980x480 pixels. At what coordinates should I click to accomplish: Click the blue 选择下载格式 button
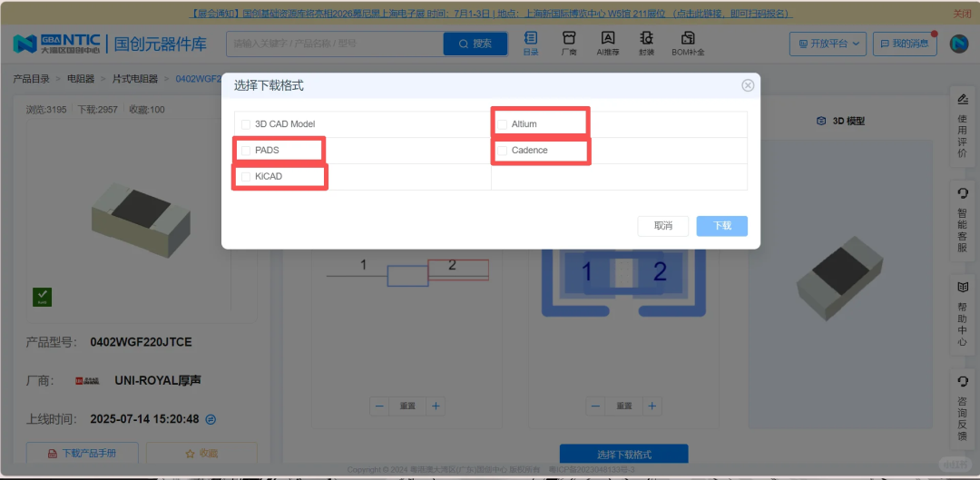623,455
